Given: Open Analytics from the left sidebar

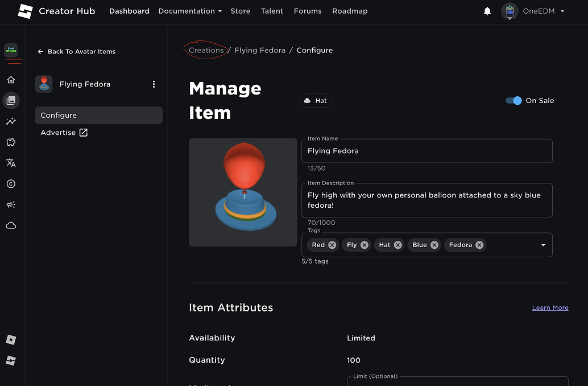Looking at the screenshot, I should (11, 121).
